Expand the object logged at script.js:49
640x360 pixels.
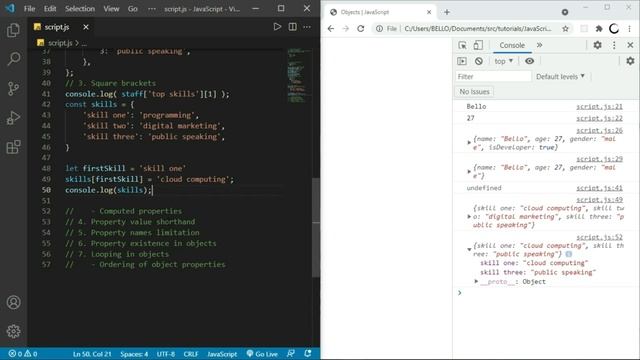click(x=469, y=216)
